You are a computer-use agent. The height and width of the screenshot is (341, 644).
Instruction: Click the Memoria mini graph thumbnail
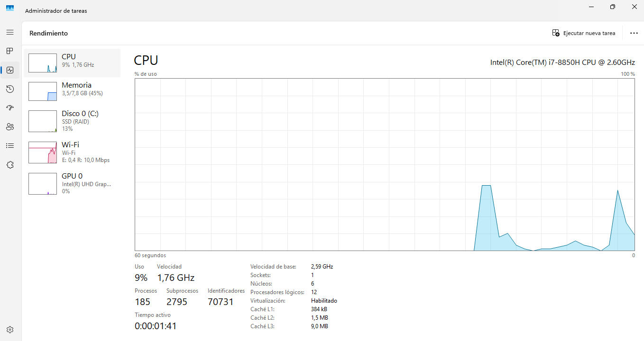(43, 91)
